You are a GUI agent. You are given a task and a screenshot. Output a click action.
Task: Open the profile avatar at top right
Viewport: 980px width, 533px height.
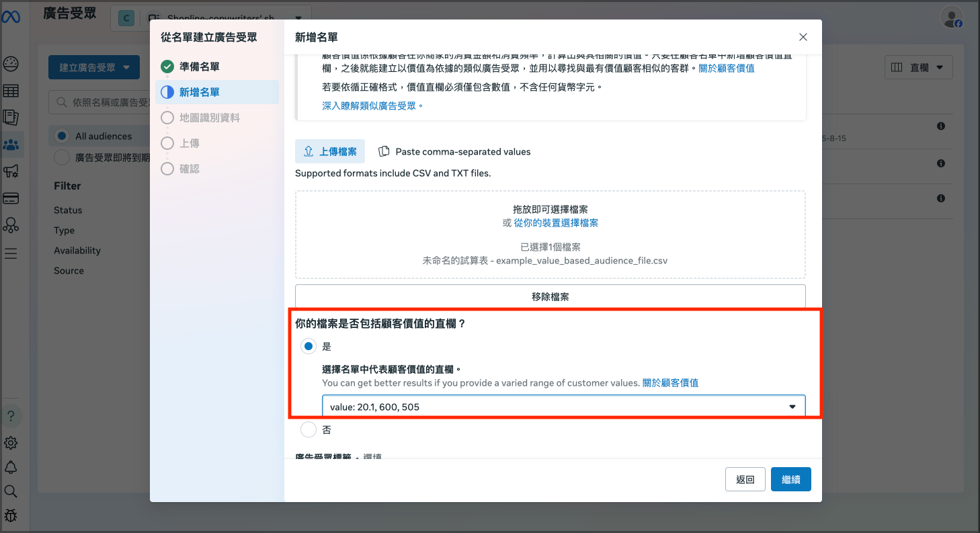pos(952,17)
